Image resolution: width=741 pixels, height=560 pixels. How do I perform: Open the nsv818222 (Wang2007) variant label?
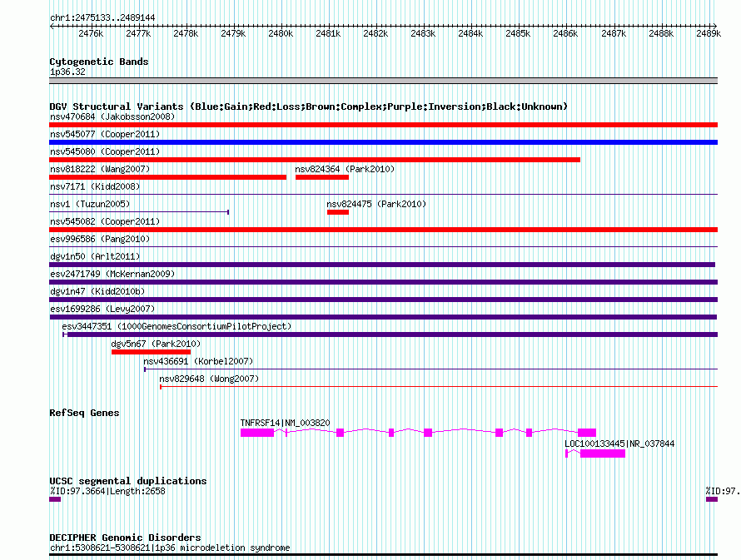(100, 169)
